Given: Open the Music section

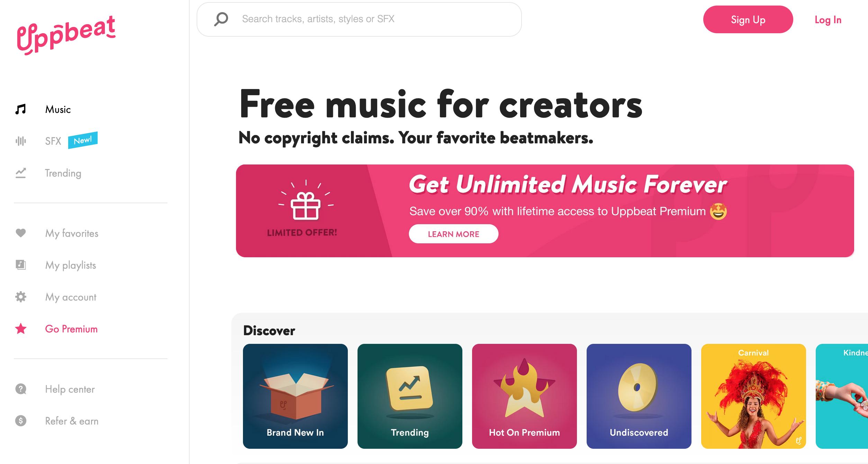Looking at the screenshot, I should pos(58,109).
